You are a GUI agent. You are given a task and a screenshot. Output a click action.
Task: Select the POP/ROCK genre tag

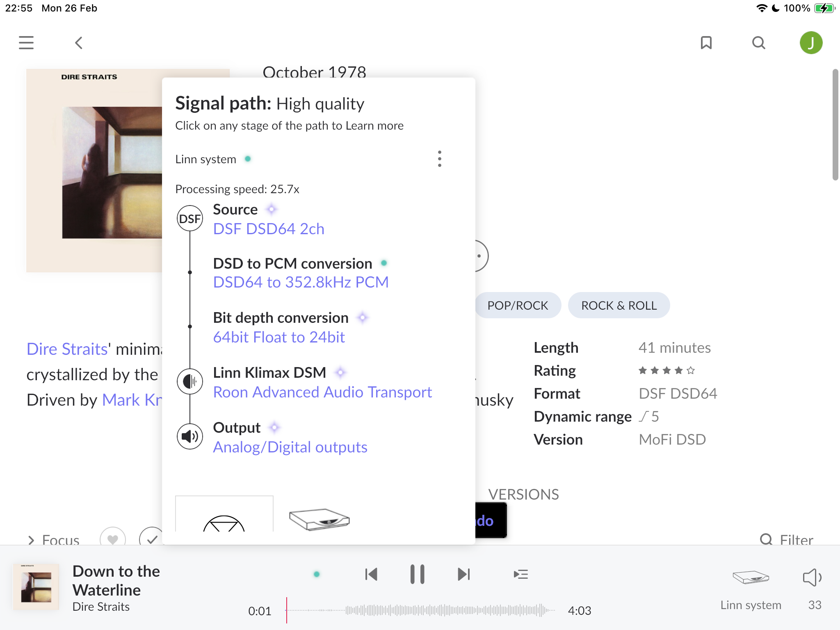pyautogui.click(x=518, y=306)
